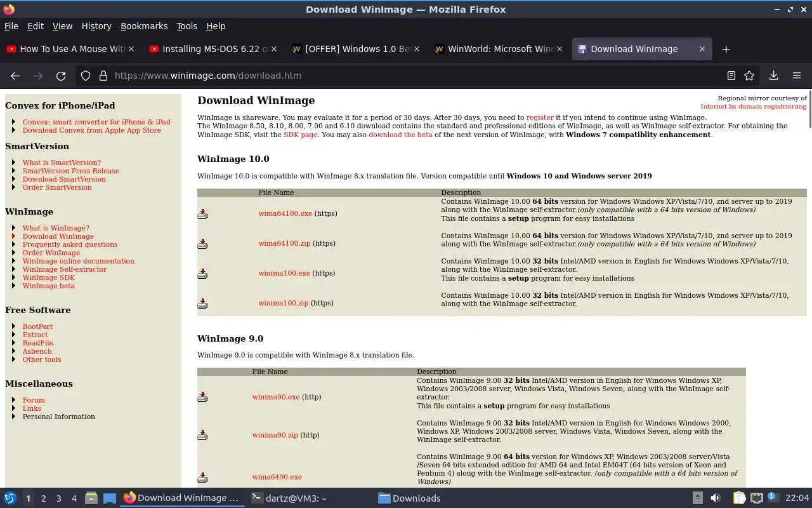The height and width of the screenshot is (508, 812).
Task: Open the SDK page link
Action: (301, 135)
